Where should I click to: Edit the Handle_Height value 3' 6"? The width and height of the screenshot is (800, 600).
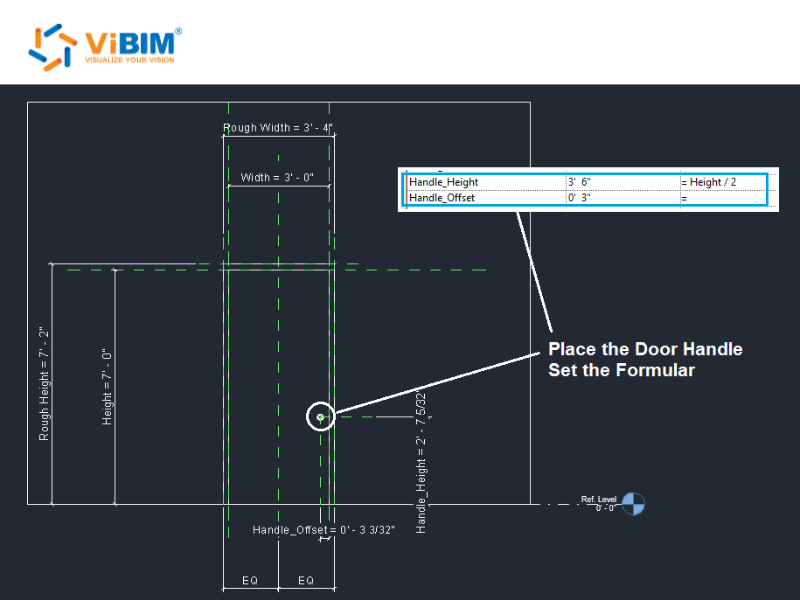pos(623,182)
